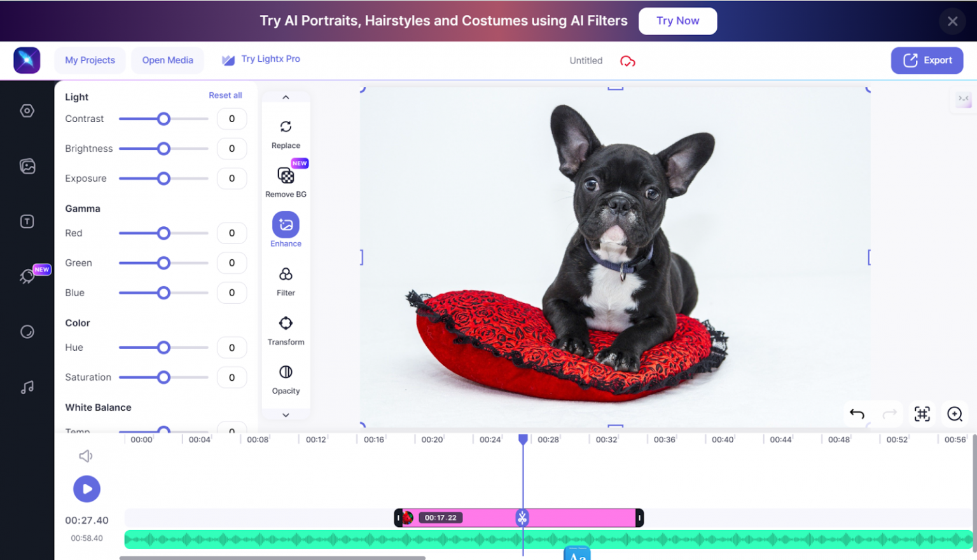Click the dog image in preview canvas
977x560 pixels.
tap(615, 257)
